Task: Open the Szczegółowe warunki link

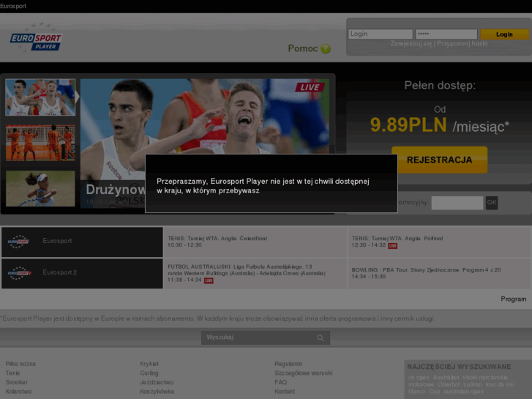Action: (x=304, y=373)
